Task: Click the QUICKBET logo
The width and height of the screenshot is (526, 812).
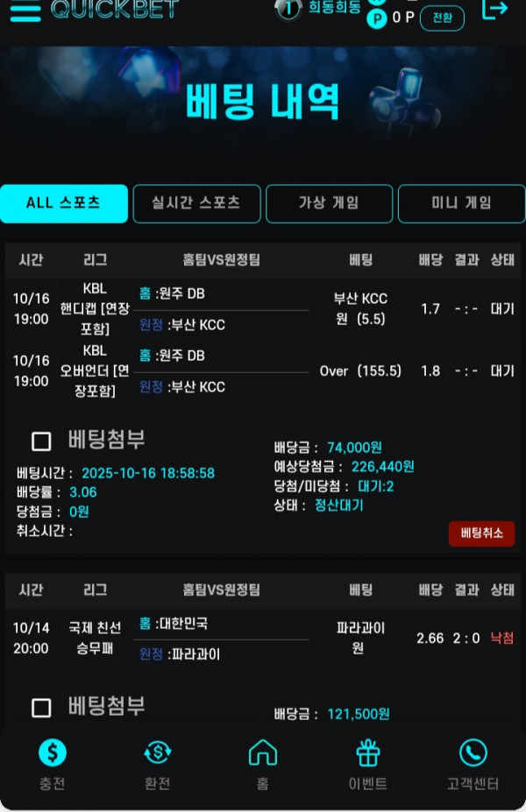Action: tap(115, 9)
